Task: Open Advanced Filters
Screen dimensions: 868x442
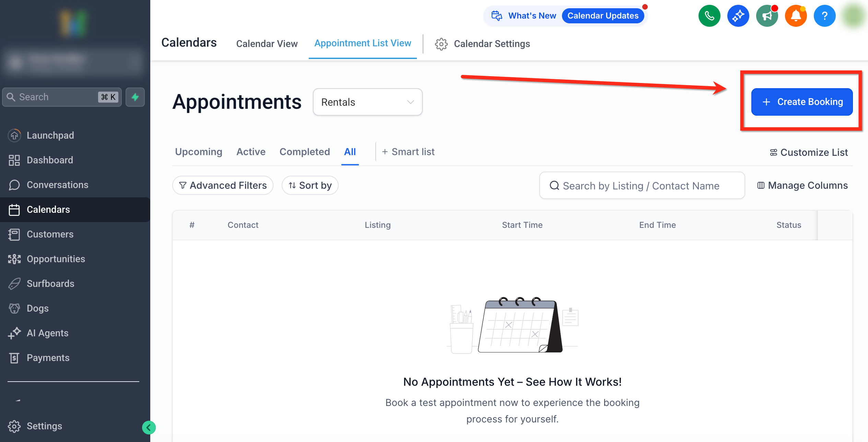Action: point(223,185)
